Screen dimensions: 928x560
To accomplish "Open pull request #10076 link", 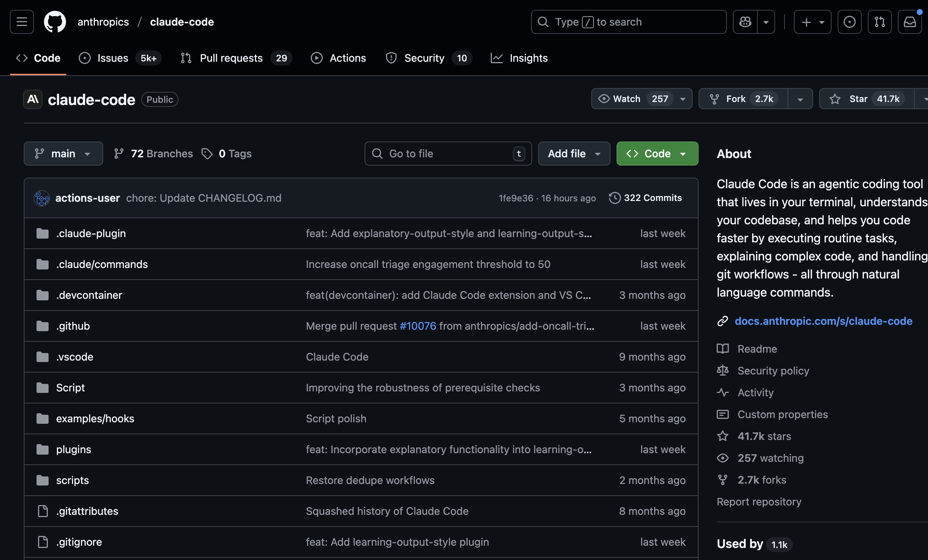I will [418, 326].
